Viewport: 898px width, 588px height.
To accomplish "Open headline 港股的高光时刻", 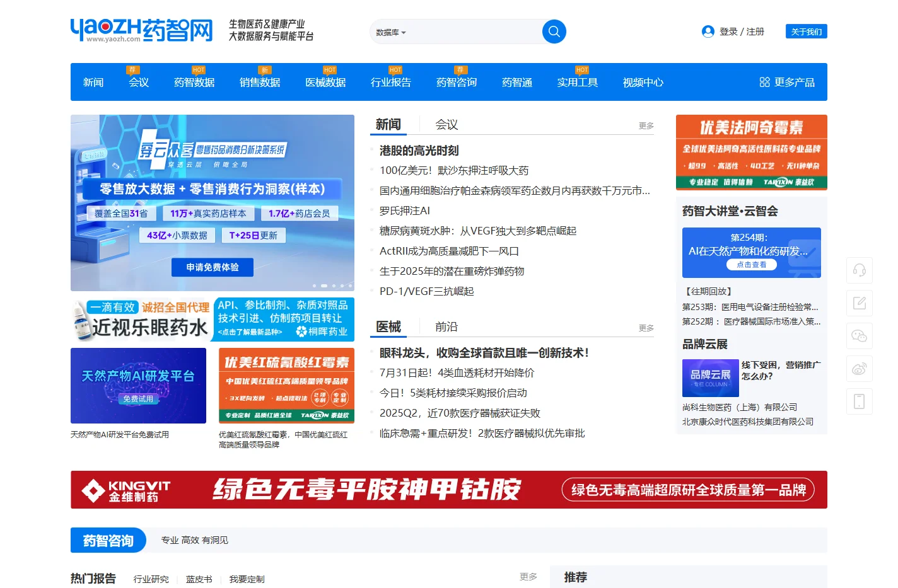I will [419, 151].
